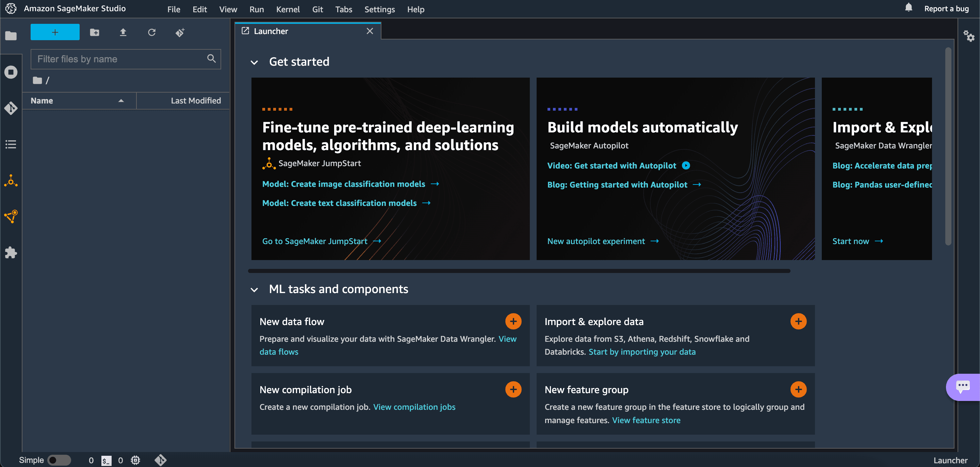Open the feedback chat bubble icon
This screenshot has height=467, width=980.
tap(963, 387)
